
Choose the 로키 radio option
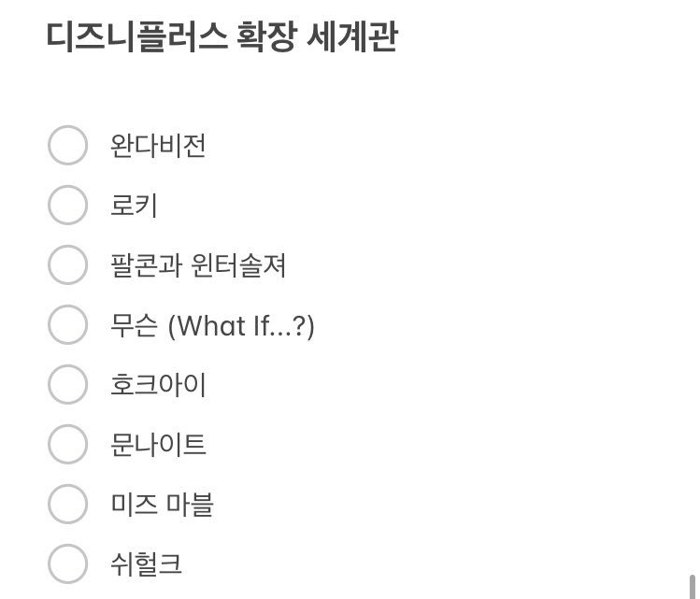point(67,206)
